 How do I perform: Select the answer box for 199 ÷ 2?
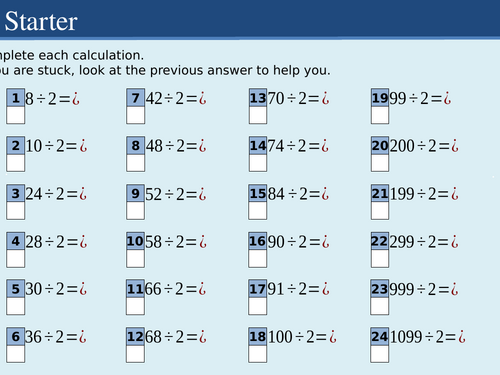pyautogui.click(x=380, y=211)
